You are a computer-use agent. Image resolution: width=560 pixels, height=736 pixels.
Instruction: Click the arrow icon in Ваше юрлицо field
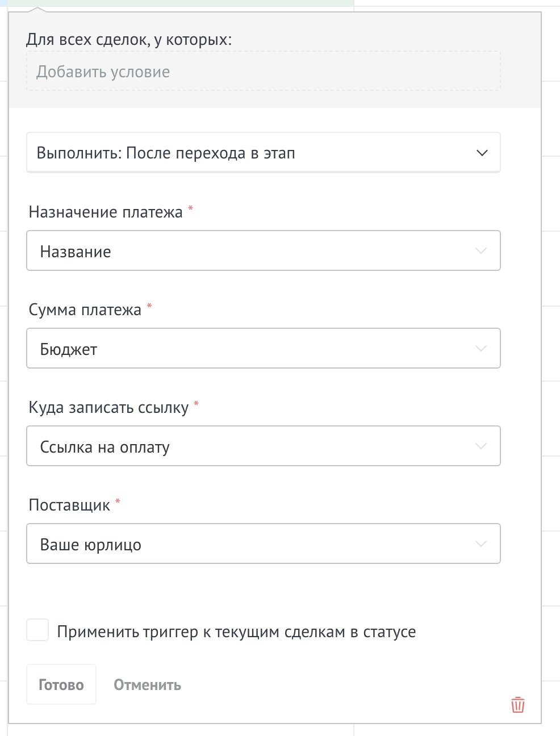coord(481,544)
